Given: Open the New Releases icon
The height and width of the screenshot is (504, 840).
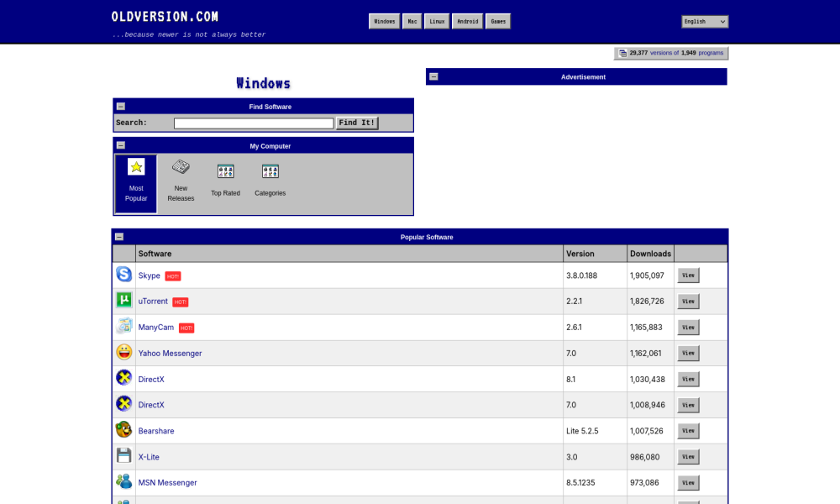Looking at the screenshot, I should [x=181, y=167].
